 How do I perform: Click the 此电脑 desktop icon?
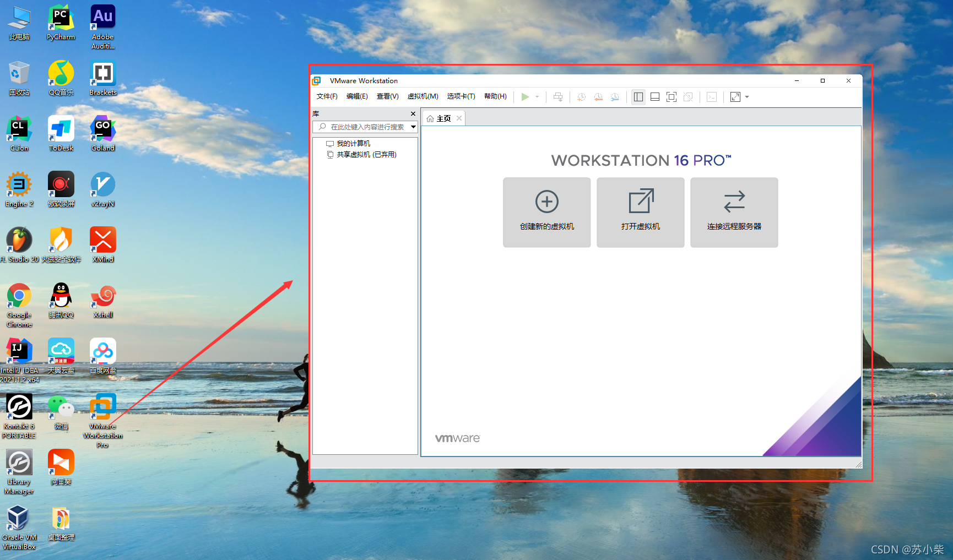pyautogui.click(x=19, y=23)
